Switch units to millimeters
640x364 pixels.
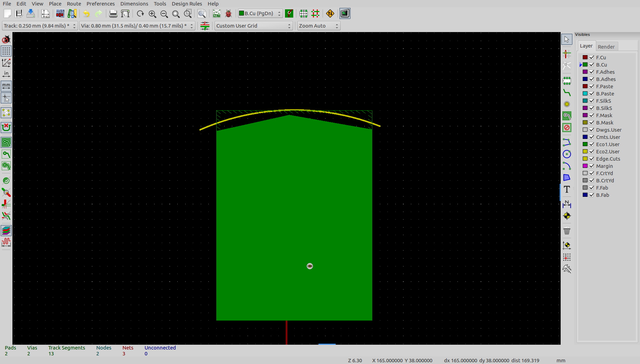click(6, 86)
